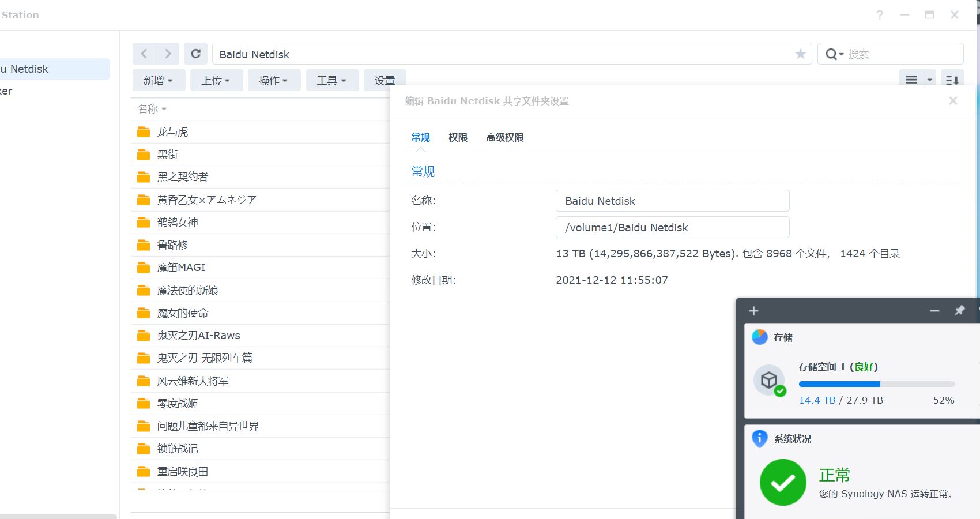Click the 设置 button in toolbar

point(385,80)
